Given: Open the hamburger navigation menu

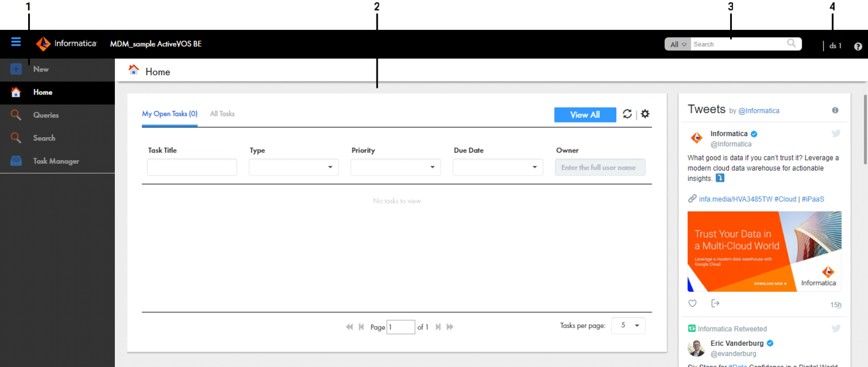Looking at the screenshot, I should tap(16, 42).
